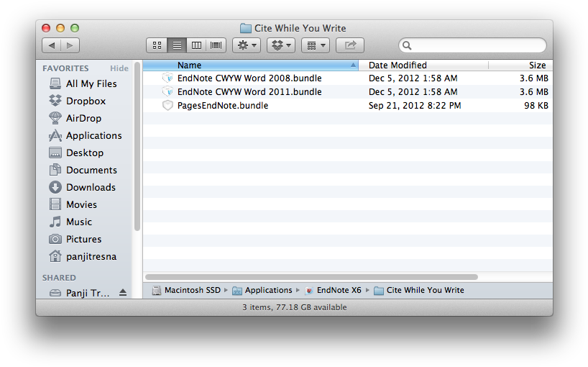This screenshot has height=367, width=588.
Task: Click the Music note icon
Action: click(55, 222)
